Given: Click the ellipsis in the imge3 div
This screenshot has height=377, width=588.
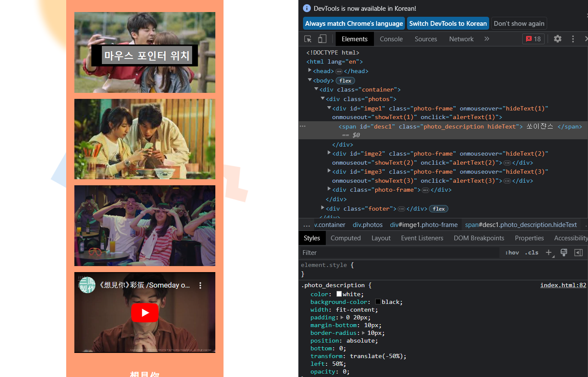Looking at the screenshot, I should 507,181.
